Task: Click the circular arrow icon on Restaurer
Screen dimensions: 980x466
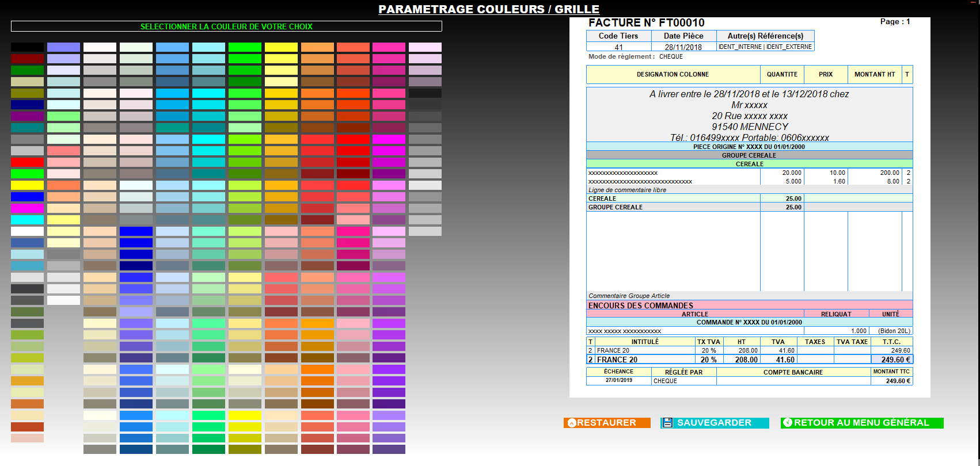Action: click(572, 423)
